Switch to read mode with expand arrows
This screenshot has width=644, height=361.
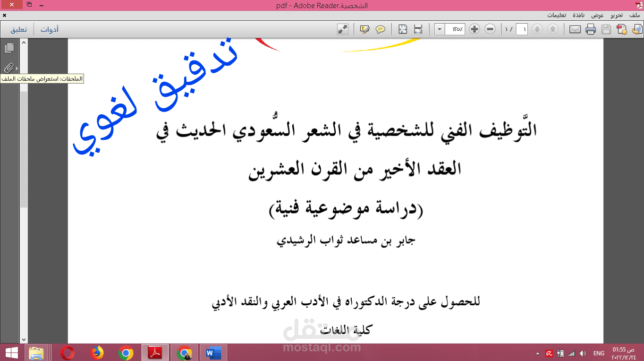coord(343,29)
